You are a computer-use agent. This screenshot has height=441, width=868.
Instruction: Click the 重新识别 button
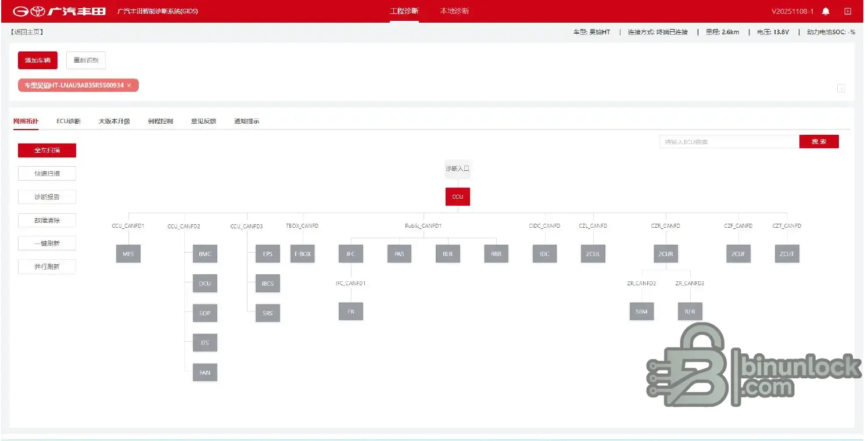pos(86,60)
